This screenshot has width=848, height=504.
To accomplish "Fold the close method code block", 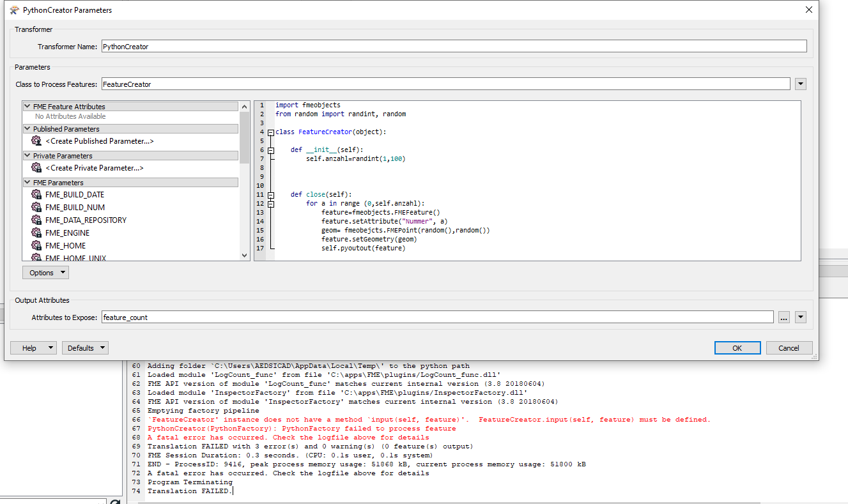I will [x=271, y=195].
